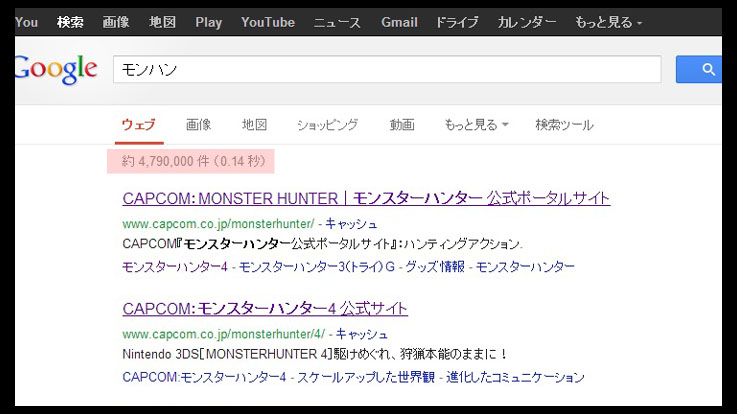Open スケールアップした世界観 sitelink
The width and height of the screenshot is (737, 414).
pos(366,377)
